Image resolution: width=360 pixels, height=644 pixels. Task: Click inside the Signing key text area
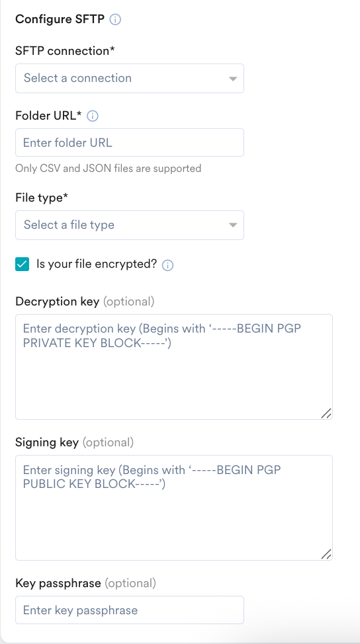click(x=174, y=508)
